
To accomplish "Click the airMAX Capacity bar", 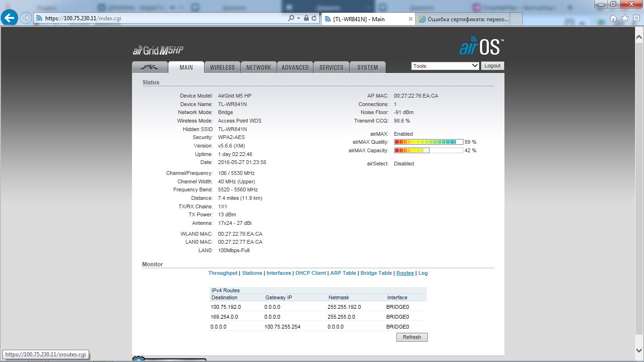I will point(429,150).
